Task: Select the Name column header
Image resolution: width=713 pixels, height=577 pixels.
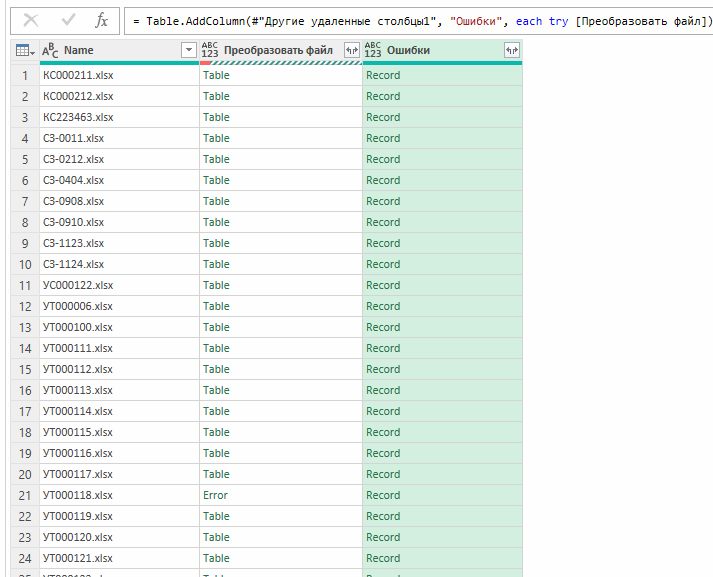Action: [119, 50]
